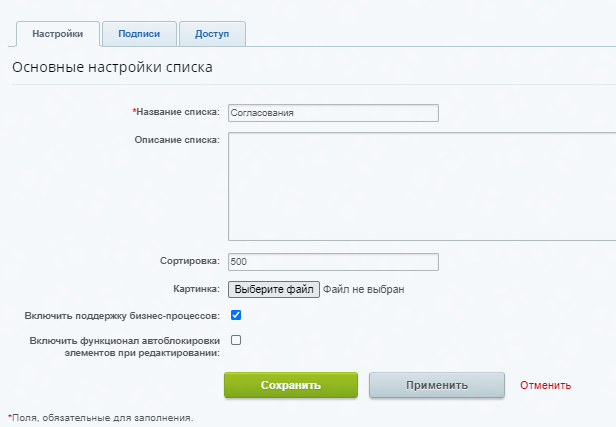616x427 pixels.
Task: Click the Включить функционал автоблокировки label
Action: pyautogui.click(x=125, y=346)
